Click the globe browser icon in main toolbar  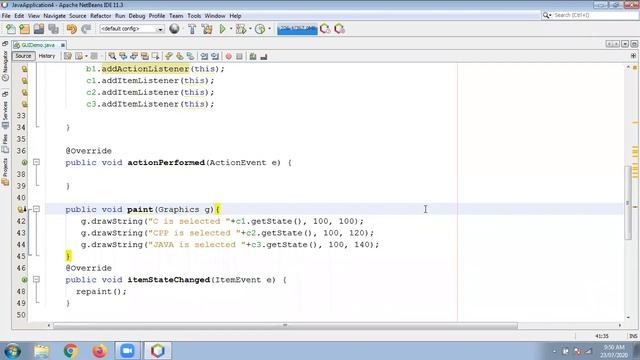(174, 29)
